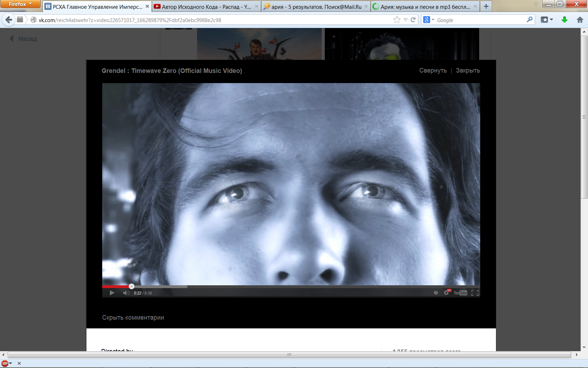588x368 pixels.
Task: Open right background video thumbnail
Action: pos(402,44)
